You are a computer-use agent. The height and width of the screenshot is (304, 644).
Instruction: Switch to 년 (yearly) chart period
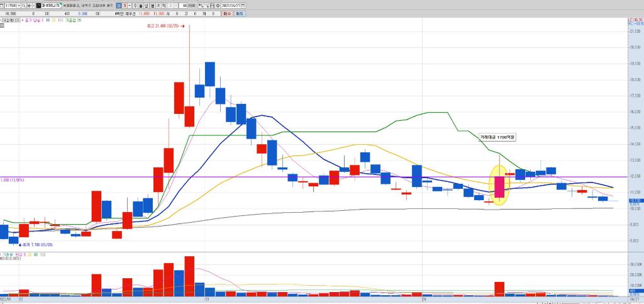coord(147,6)
